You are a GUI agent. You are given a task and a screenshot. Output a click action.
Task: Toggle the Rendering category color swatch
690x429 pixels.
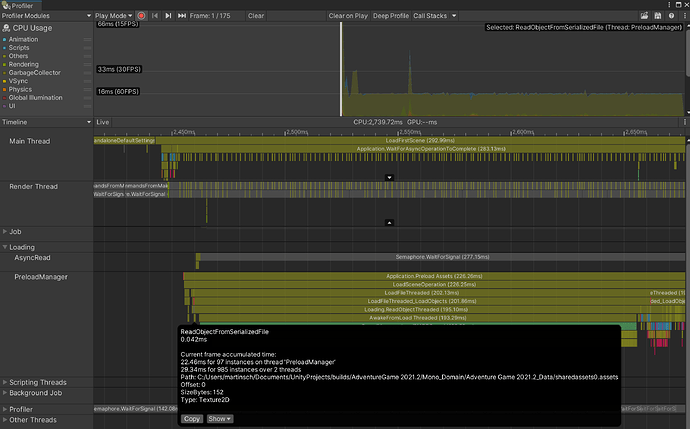tap(6, 65)
